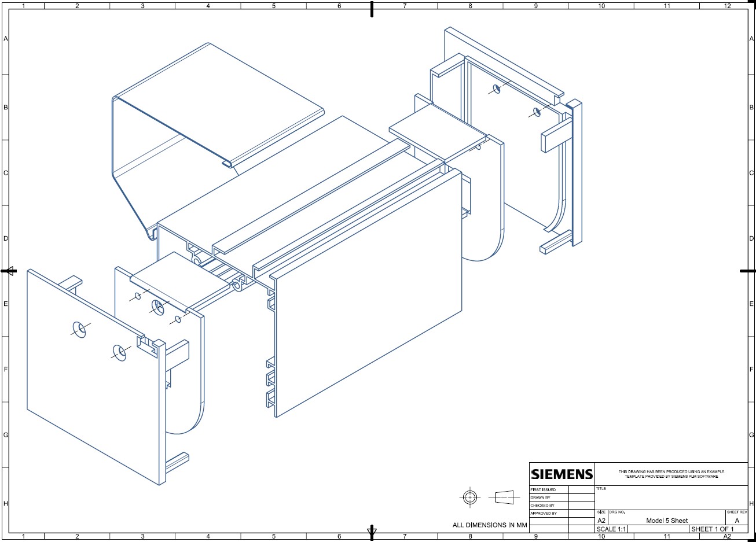The width and height of the screenshot is (756, 542).
Task: Click the 'ALL DIMENSIONS IN MM' note
Action: tap(490, 525)
